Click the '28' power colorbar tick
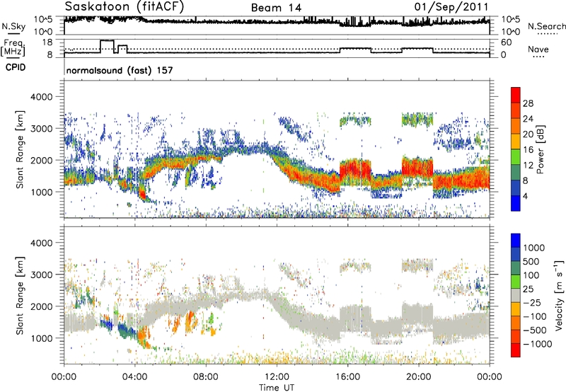566x392 pixels. 528,103
